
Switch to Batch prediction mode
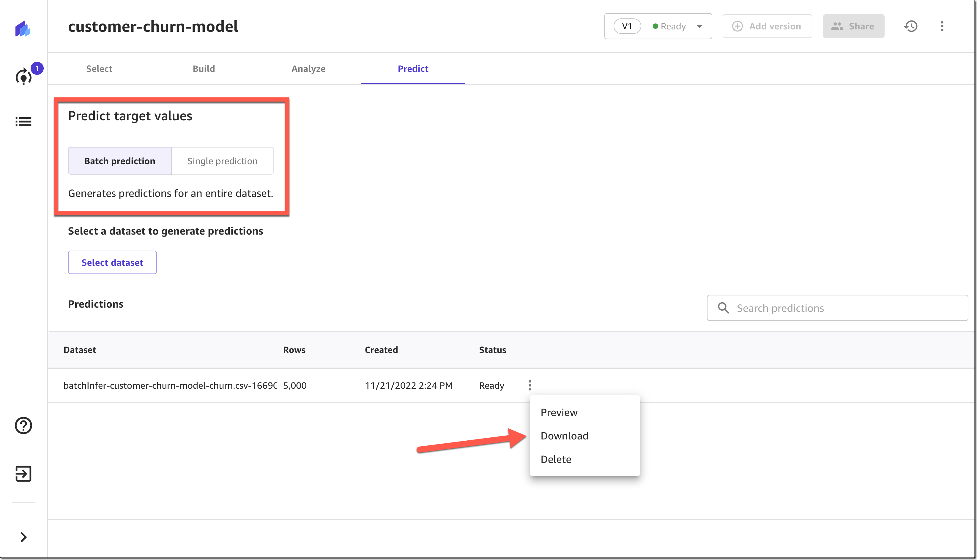click(120, 161)
